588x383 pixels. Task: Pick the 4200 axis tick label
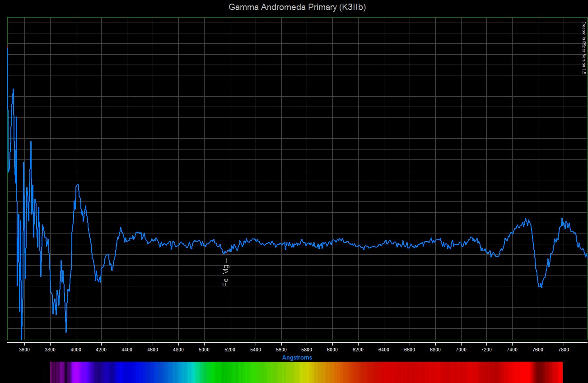tap(102, 349)
